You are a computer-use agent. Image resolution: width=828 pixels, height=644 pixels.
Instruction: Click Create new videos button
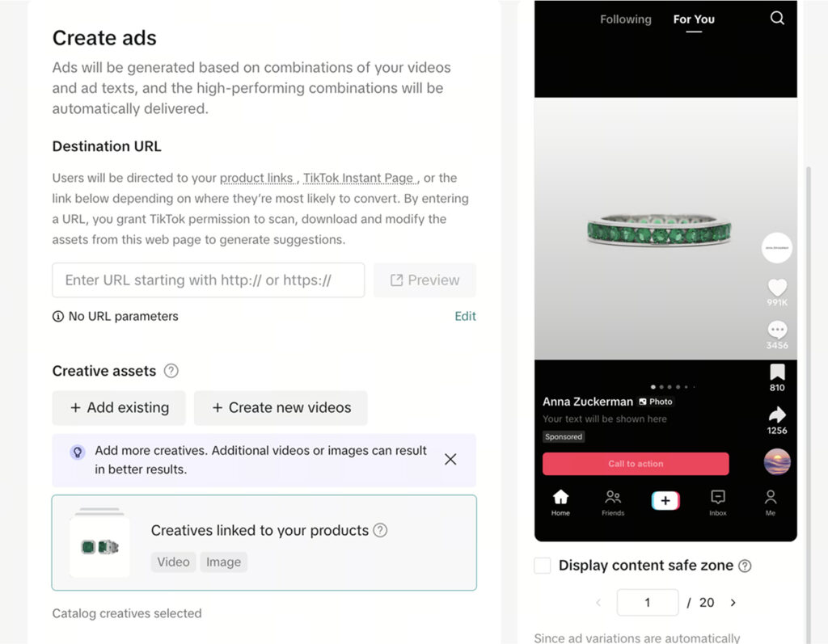(281, 408)
